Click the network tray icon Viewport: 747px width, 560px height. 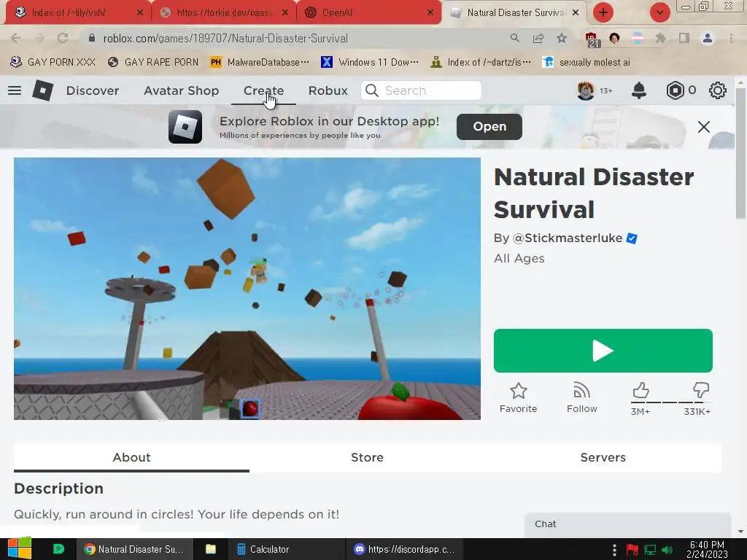[650, 550]
